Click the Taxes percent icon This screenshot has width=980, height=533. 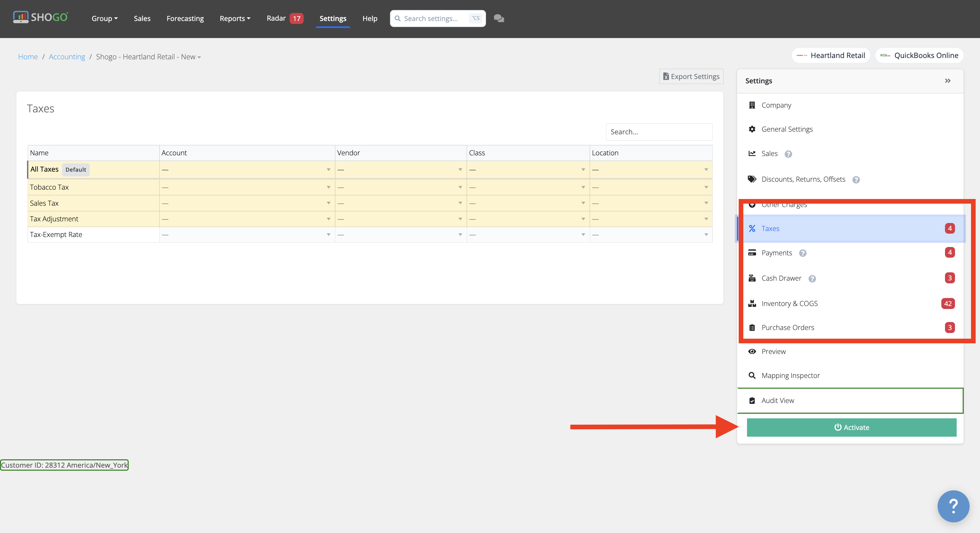pos(752,228)
